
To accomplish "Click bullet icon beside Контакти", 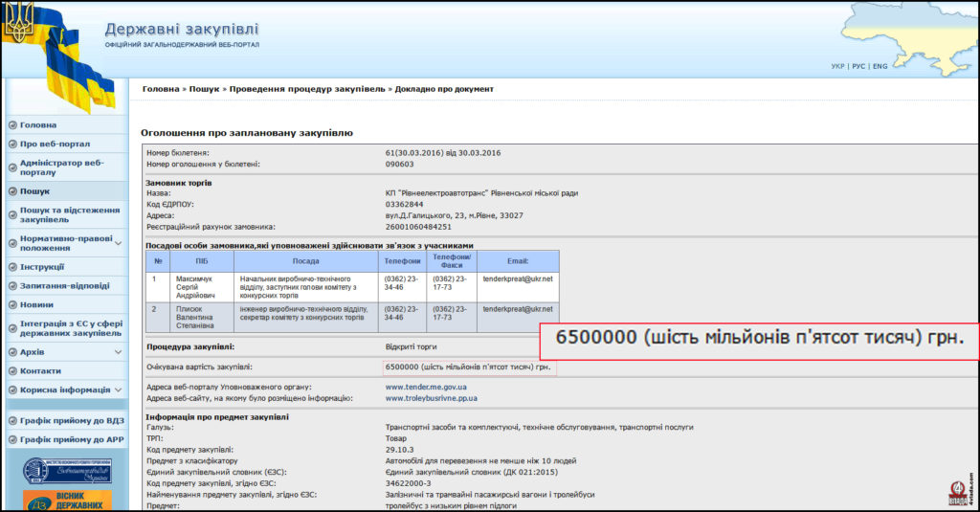I will tap(12, 371).
